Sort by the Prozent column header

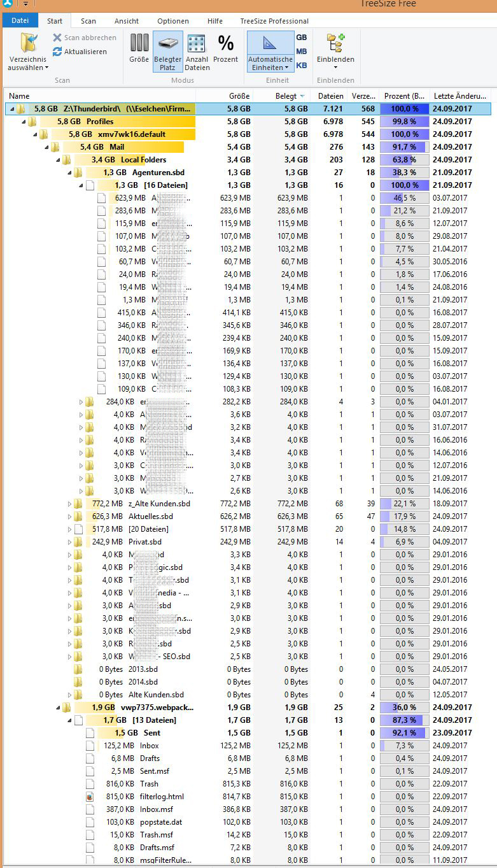click(x=405, y=96)
